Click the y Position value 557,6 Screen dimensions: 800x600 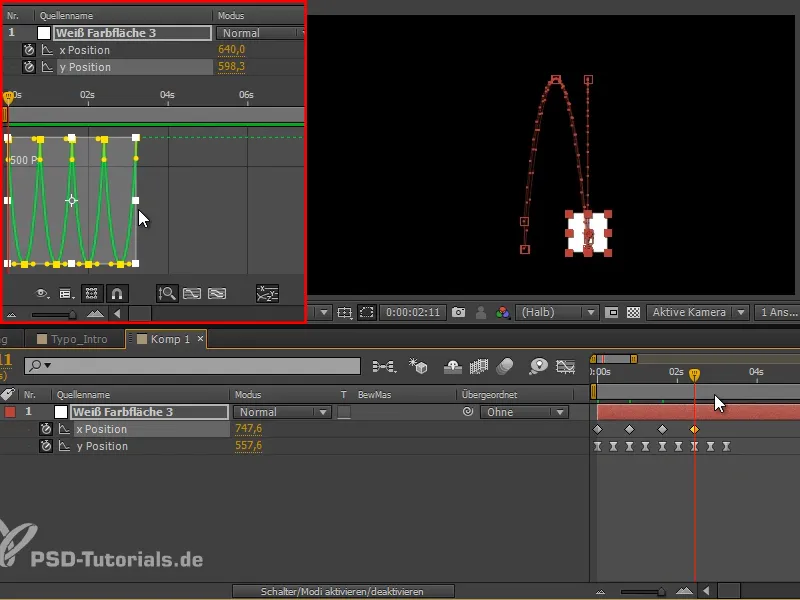[x=248, y=445]
